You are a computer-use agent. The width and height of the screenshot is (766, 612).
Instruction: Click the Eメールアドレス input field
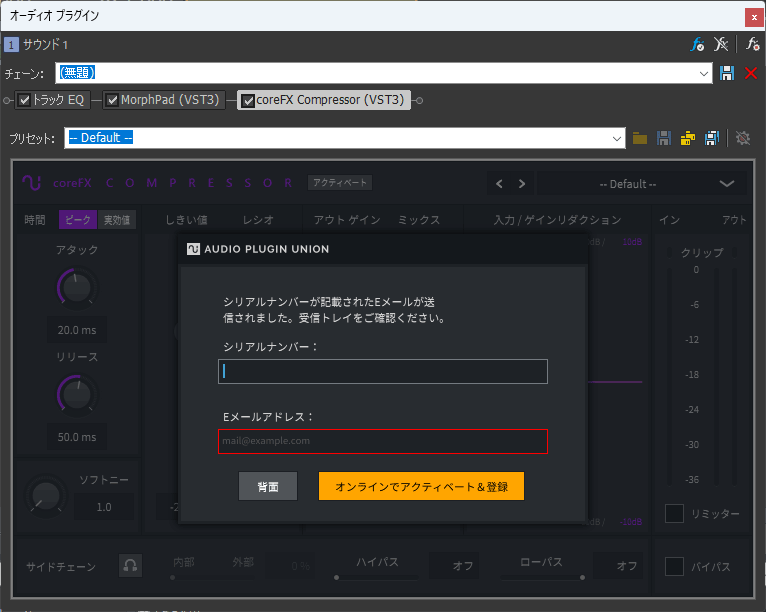383,441
